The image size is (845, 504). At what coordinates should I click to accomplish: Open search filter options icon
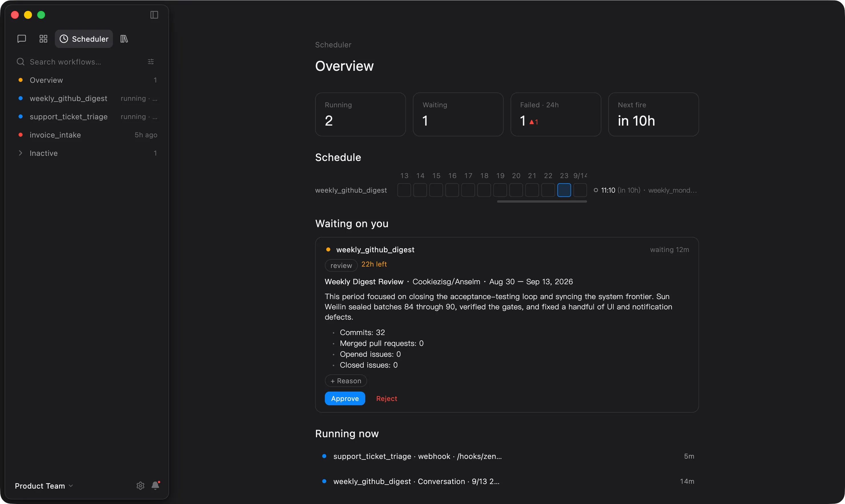tap(151, 62)
